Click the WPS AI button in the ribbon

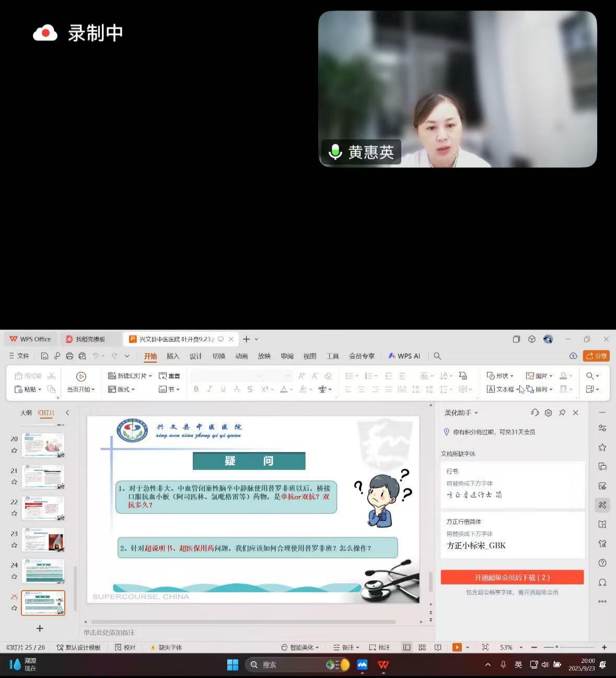pyautogui.click(x=403, y=355)
